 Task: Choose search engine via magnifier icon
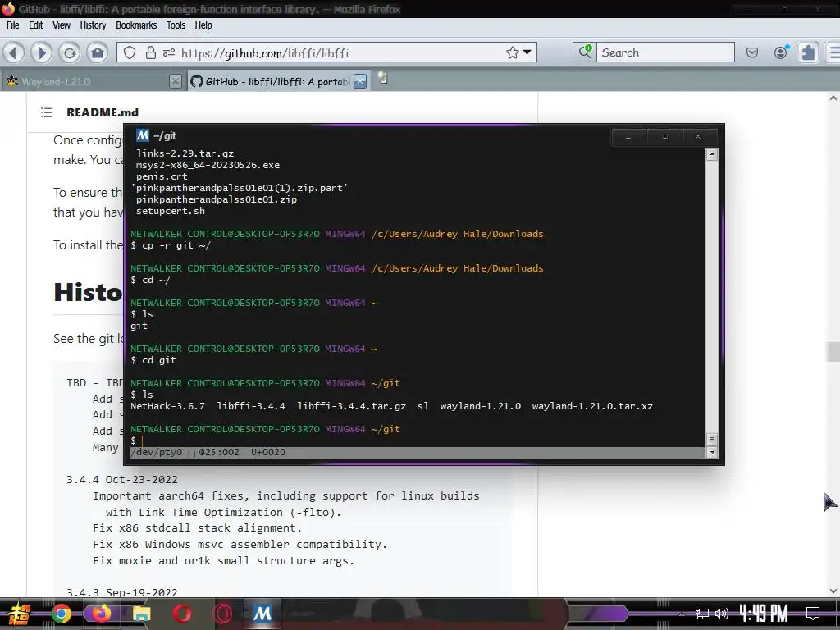point(584,52)
